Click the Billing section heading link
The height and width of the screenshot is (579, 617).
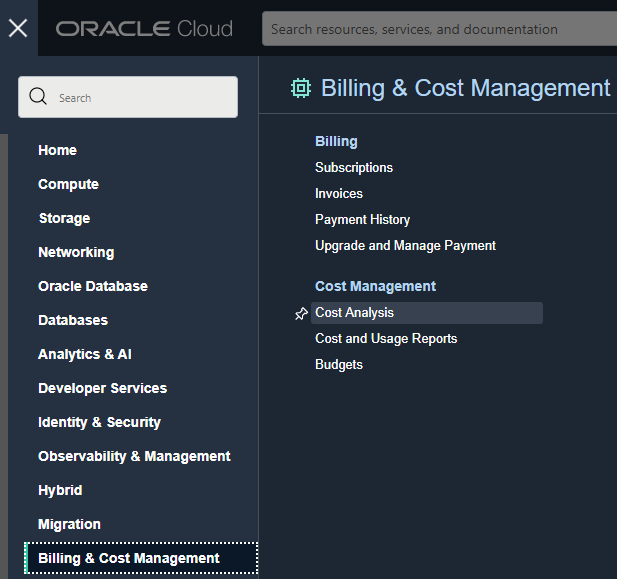click(x=336, y=141)
